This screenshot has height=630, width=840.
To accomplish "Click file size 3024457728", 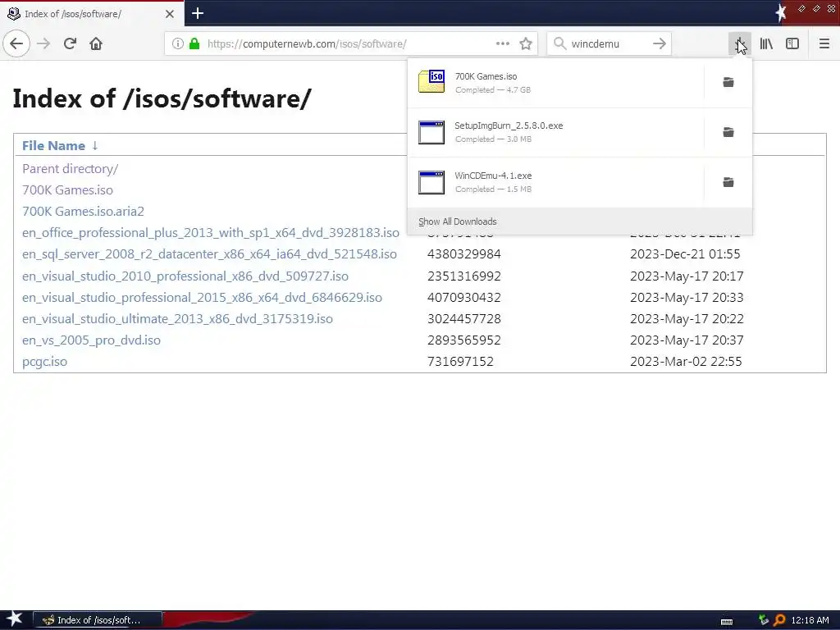I will coord(464,319).
